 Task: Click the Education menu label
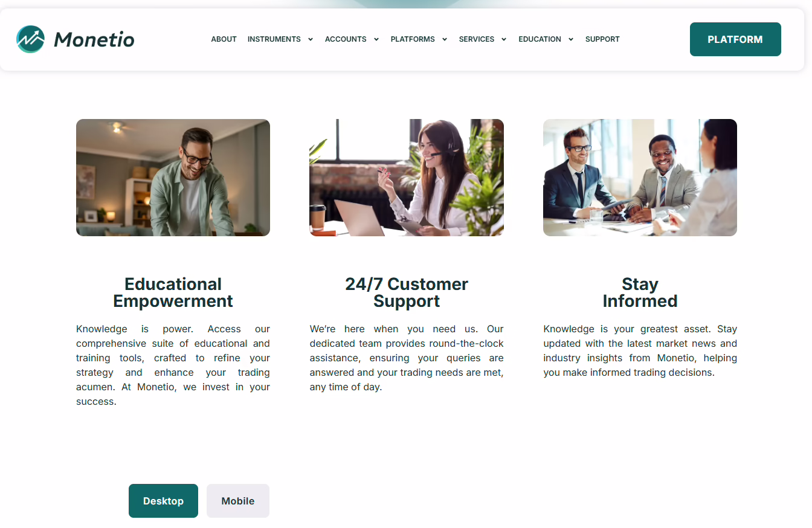coord(540,39)
